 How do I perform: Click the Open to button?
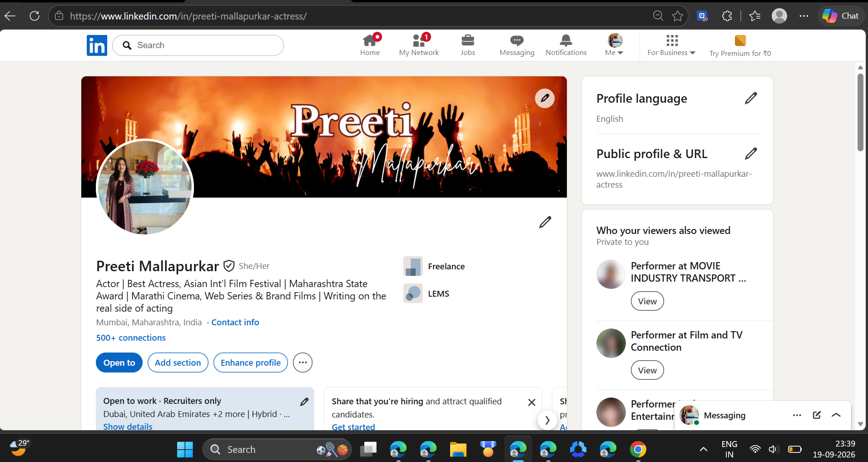click(x=119, y=363)
